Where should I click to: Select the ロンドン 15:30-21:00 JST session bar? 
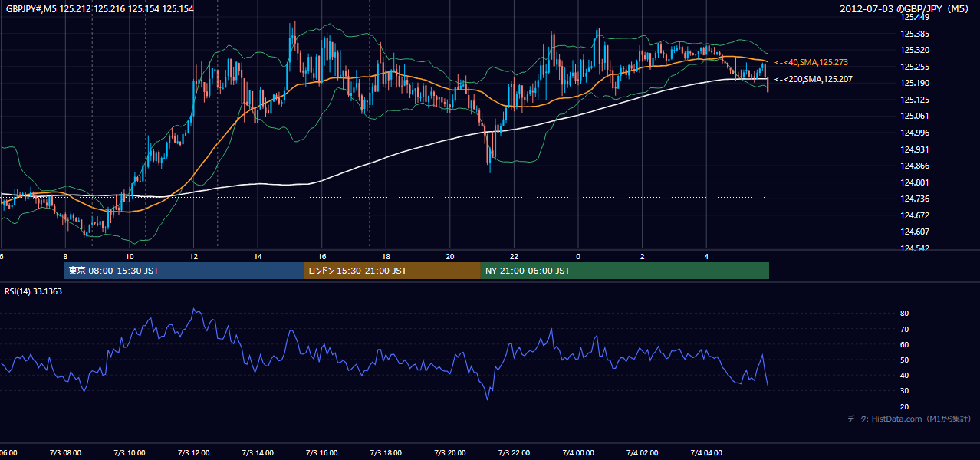point(393,271)
